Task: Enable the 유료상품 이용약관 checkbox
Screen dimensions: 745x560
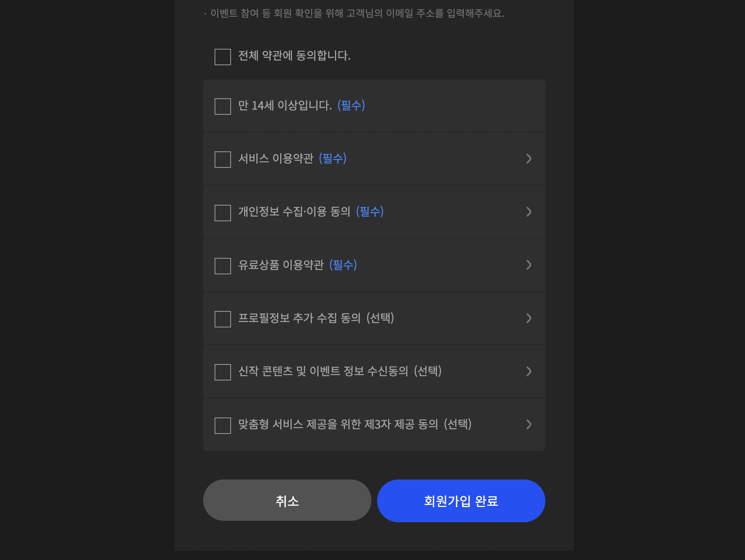Action: click(222, 265)
